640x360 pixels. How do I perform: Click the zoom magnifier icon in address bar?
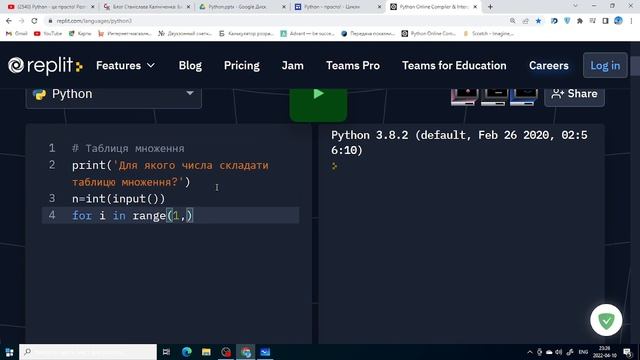click(x=513, y=21)
